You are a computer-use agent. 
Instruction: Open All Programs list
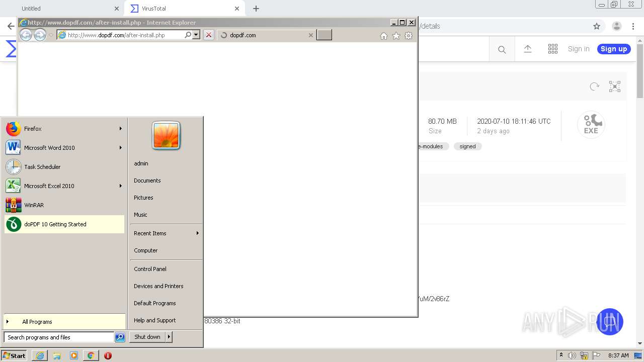tap(64, 322)
